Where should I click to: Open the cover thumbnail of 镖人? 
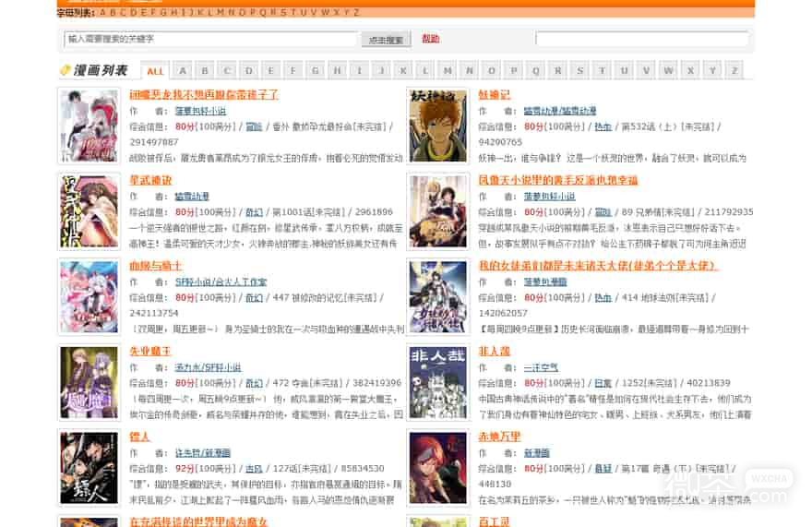click(90, 468)
